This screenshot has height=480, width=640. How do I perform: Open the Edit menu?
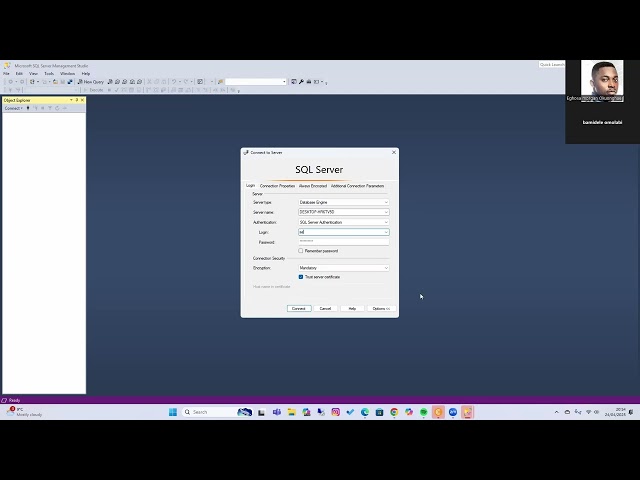tap(19, 73)
